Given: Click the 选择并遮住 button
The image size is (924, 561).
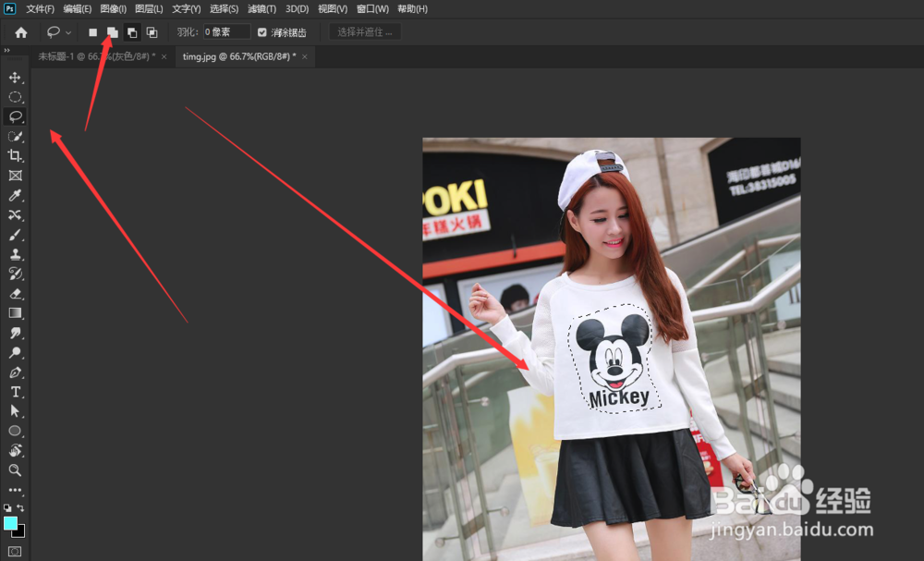Looking at the screenshot, I should [x=365, y=31].
